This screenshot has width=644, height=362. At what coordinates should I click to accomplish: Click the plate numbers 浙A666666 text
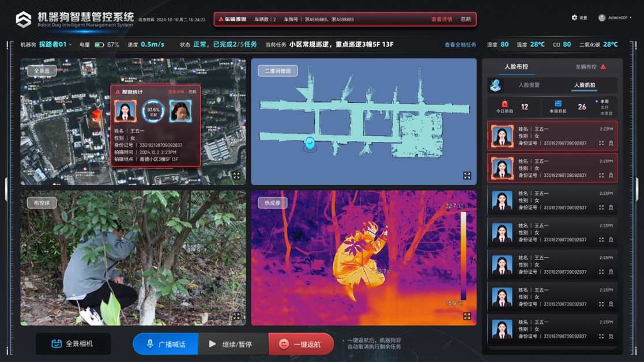[329, 19]
